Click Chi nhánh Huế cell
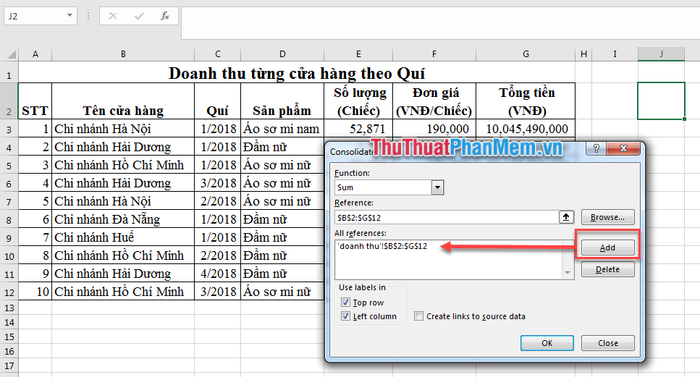 click(x=123, y=237)
